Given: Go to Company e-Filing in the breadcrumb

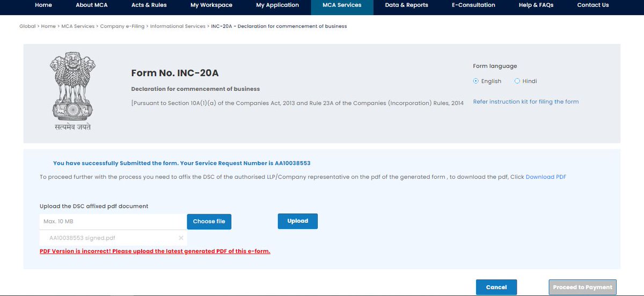Looking at the screenshot, I should pyautogui.click(x=122, y=26).
